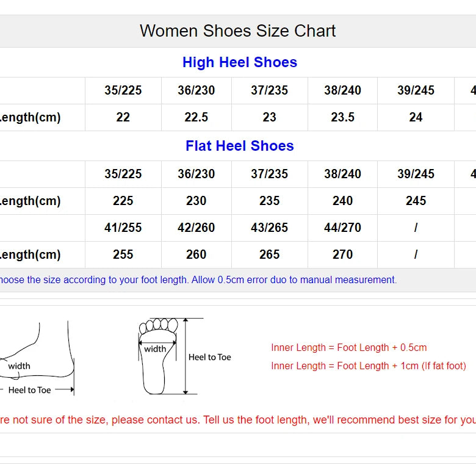This screenshot has width=476, height=476.
Task: Select the 23.5 length cell in High Heel table
Action: click(342, 117)
